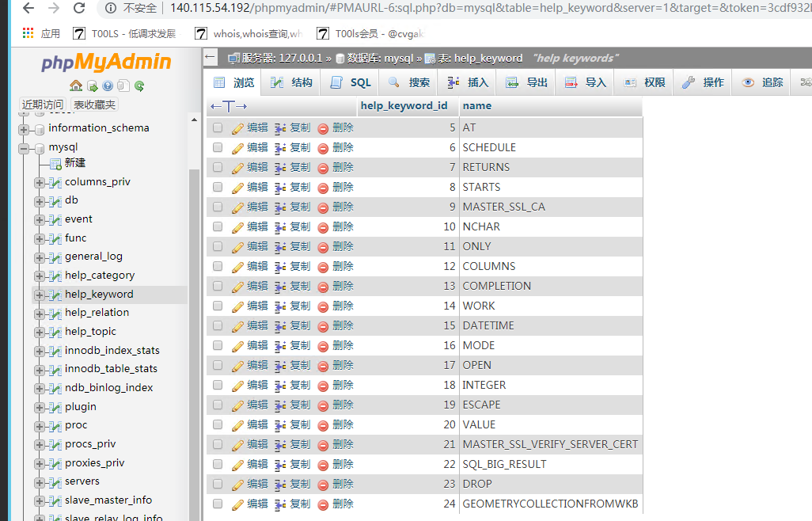Check the checkbox for COMPLETION row
Viewport: 812px width, 521px height.
(218, 286)
